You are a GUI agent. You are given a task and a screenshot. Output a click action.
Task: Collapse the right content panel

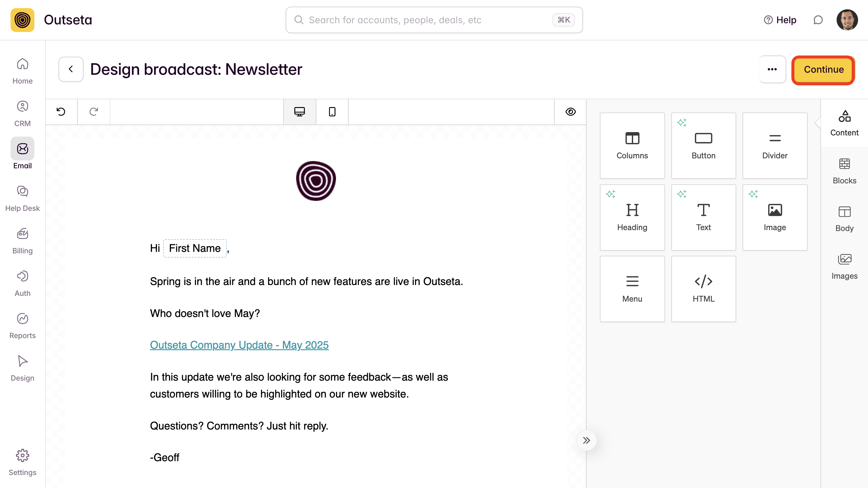[x=586, y=440]
